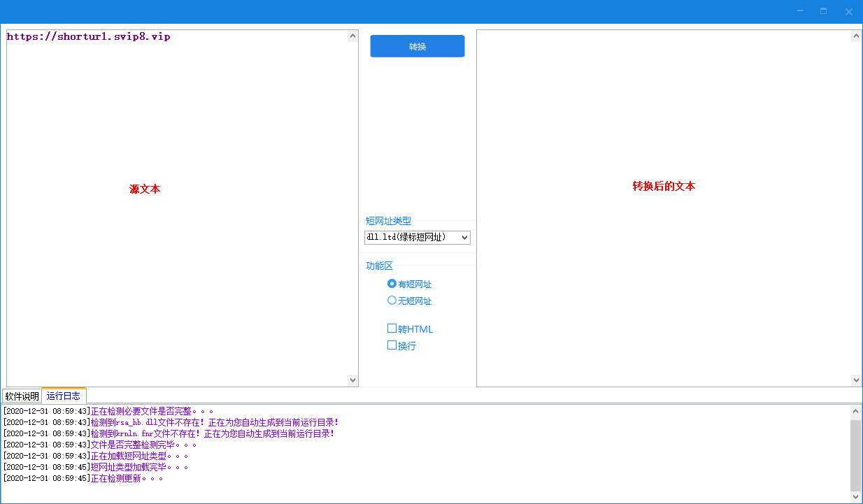Click inside the 源文本 source text area
The image size is (863, 504).
(x=175, y=210)
